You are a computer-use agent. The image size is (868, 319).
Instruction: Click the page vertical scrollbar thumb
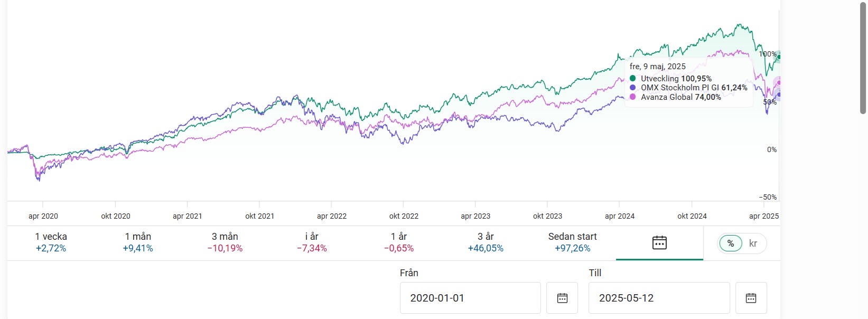pyautogui.click(x=863, y=58)
